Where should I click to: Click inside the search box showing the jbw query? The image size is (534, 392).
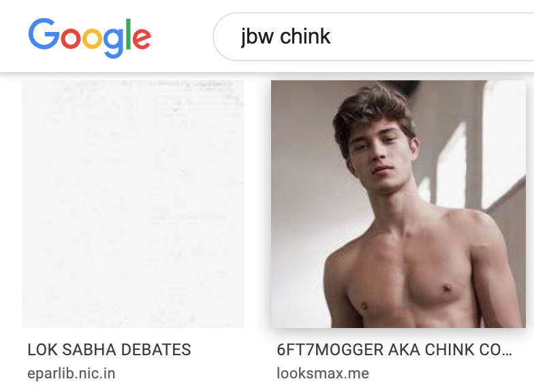click(373, 37)
